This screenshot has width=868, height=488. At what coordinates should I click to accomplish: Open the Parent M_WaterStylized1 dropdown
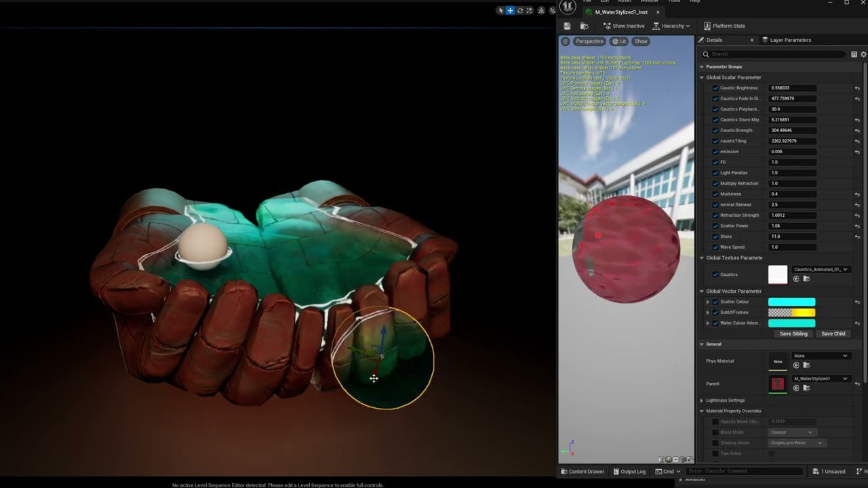click(x=821, y=379)
